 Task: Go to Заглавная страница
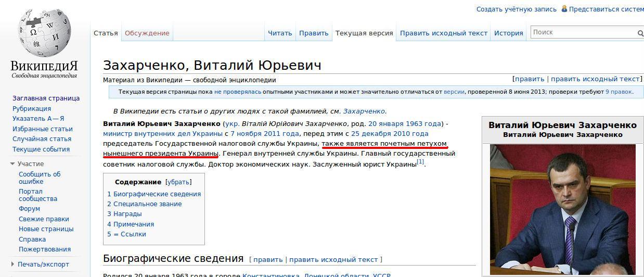pyautogui.click(x=46, y=98)
